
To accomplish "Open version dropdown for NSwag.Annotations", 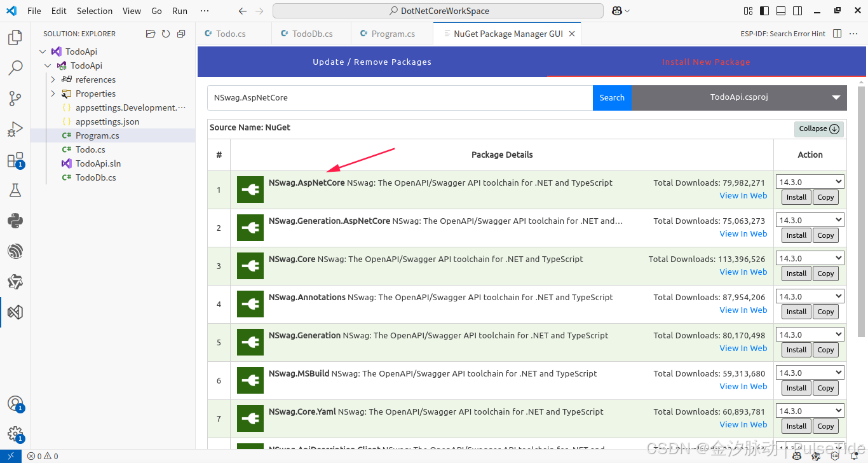I will pyautogui.click(x=810, y=296).
